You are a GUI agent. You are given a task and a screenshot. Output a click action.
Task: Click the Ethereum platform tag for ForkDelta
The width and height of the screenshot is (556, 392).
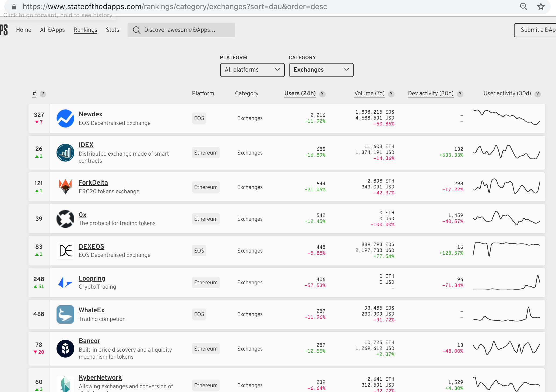click(206, 187)
